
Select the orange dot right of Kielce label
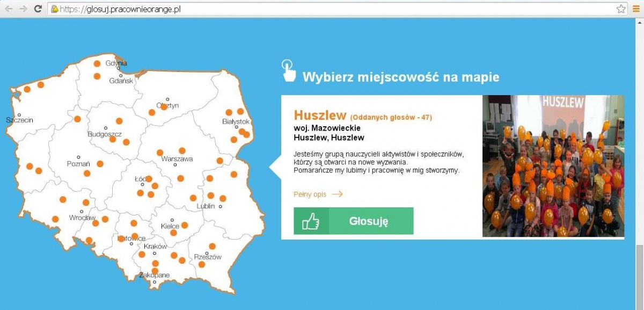(185, 225)
